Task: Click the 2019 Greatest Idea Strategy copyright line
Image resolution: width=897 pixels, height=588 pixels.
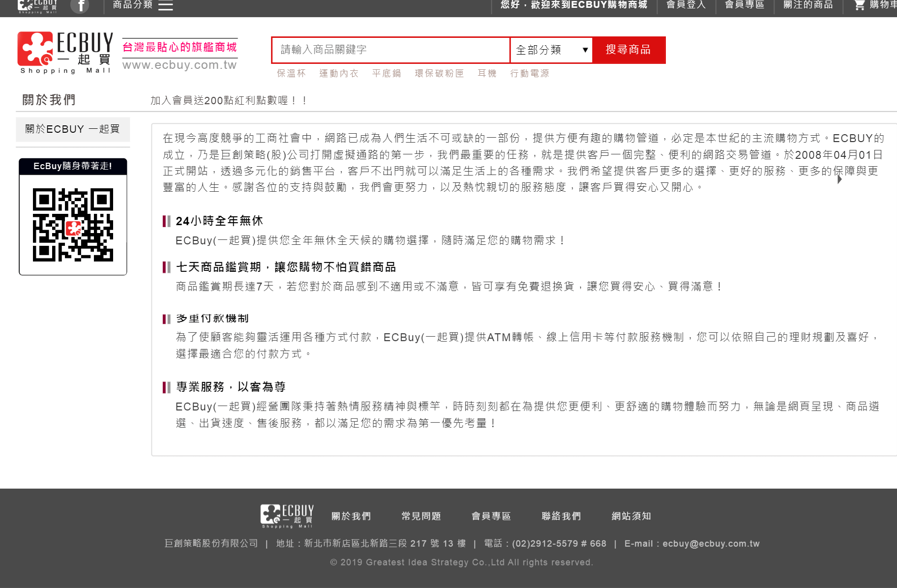Action: click(462, 562)
